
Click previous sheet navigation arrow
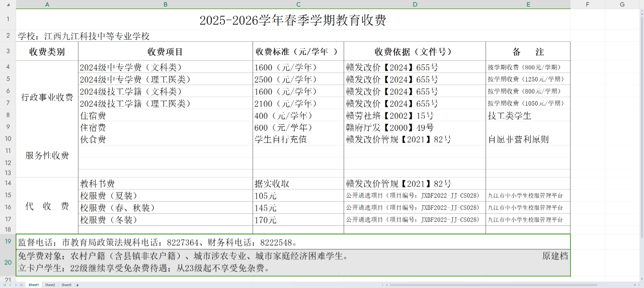pyautogui.click(x=10, y=285)
